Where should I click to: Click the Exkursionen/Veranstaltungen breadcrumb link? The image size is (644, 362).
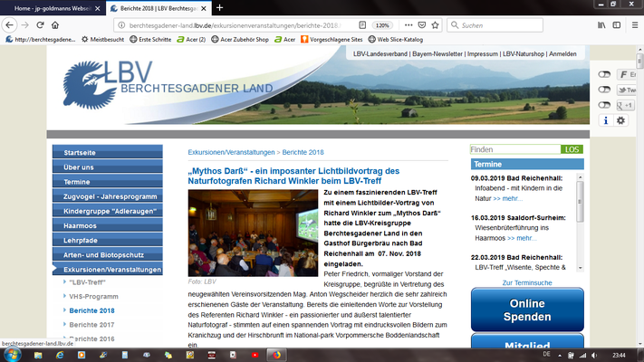231,152
